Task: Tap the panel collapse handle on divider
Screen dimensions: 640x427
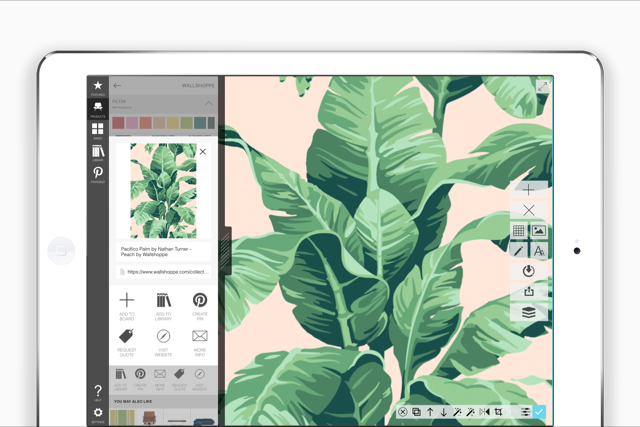Action: tap(225, 251)
